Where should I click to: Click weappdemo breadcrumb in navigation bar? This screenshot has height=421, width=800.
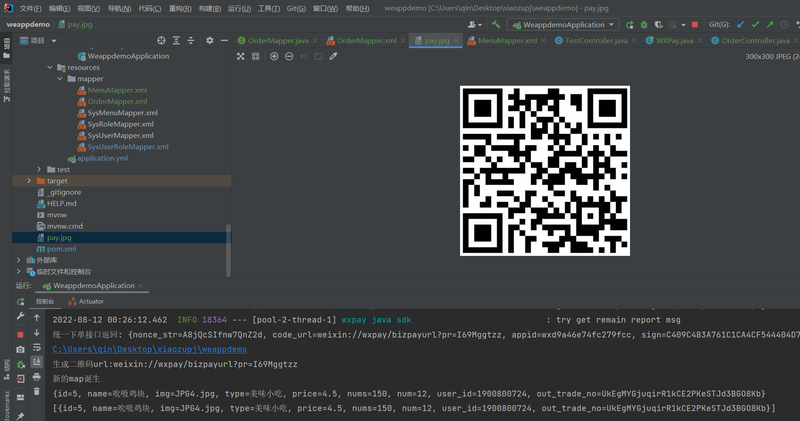[28, 24]
